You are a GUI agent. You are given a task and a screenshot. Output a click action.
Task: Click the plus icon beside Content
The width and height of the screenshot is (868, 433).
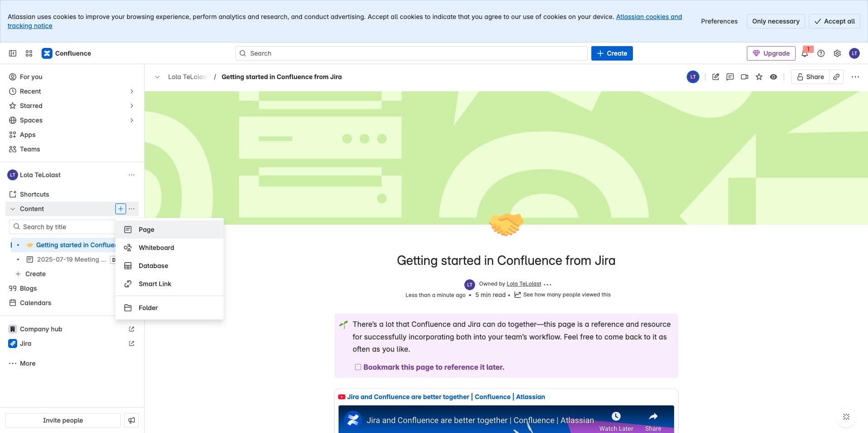[x=121, y=209]
